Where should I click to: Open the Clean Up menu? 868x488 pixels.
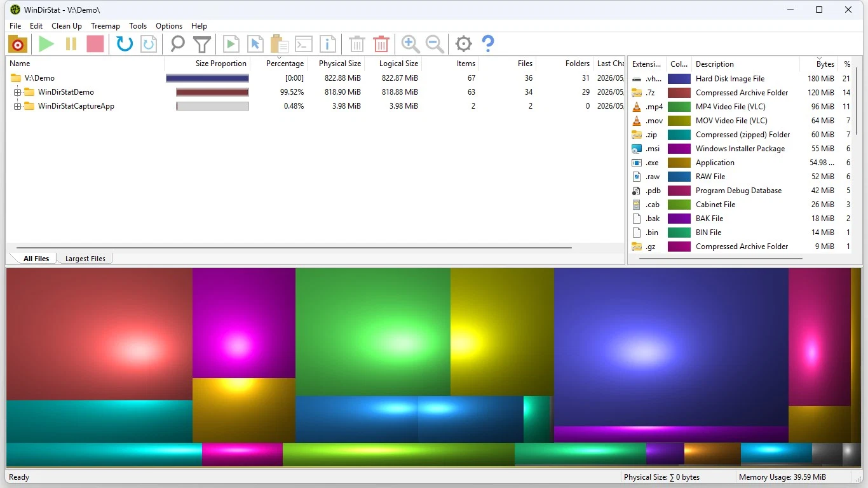tap(67, 26)
